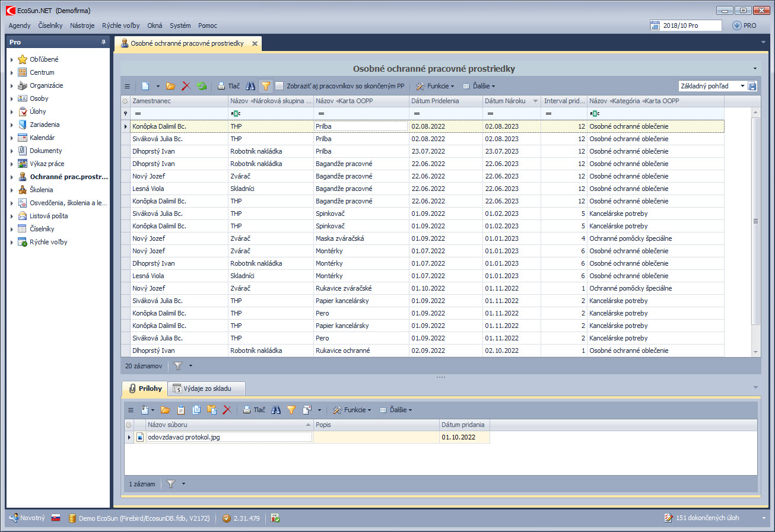The width and height of the screenshot is (775, 532).
Task: Switch to the Výdaje zo skladu tab
Action: tap(207, 388)
